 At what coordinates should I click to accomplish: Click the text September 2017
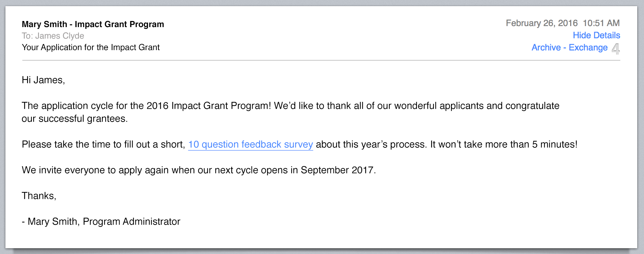(338, 170)
